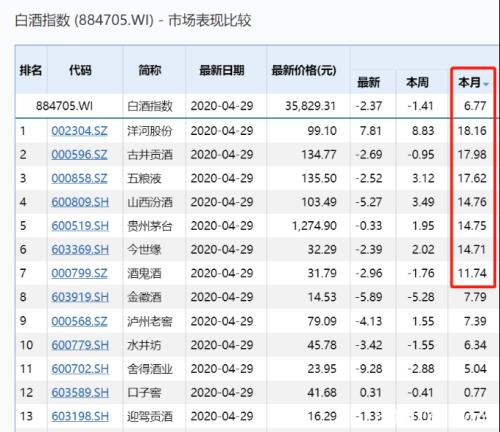Click 五粮液 price value 135.50
The image size is (500, 432).
(x=319, y=178)
